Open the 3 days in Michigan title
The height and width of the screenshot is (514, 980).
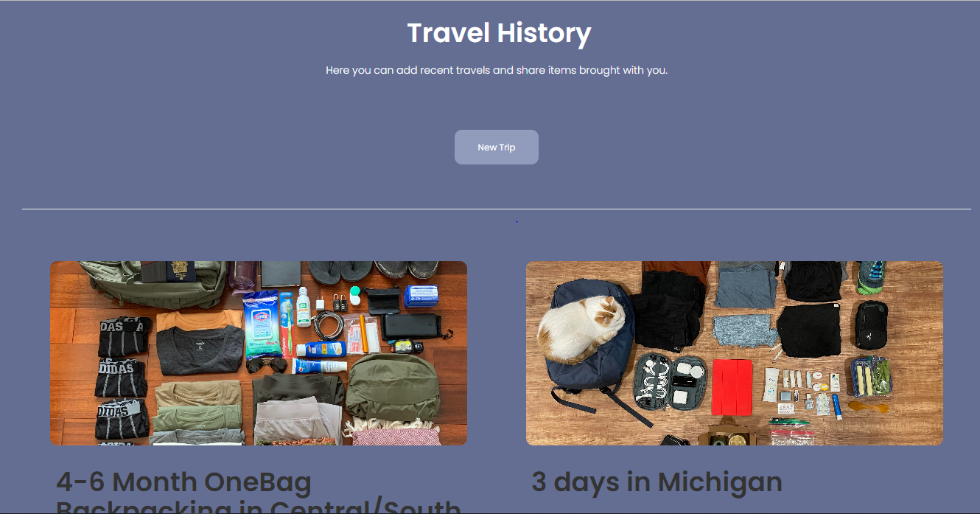(x=657, y=482)
